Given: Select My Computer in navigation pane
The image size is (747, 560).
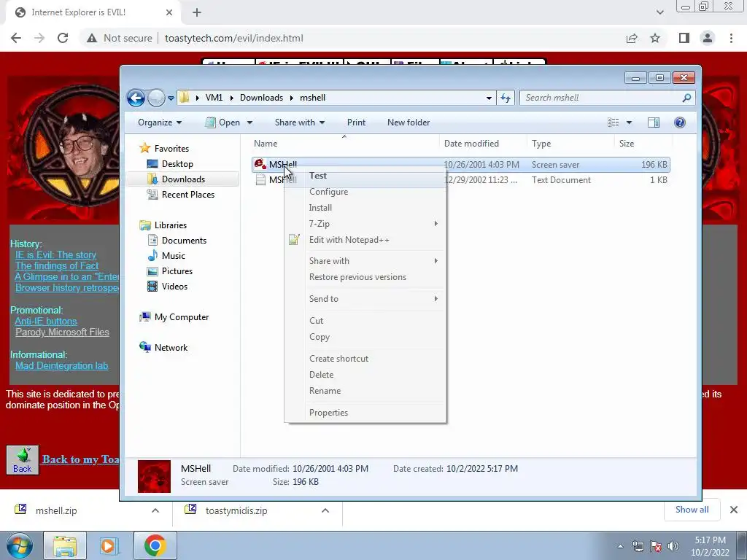Looking at the screenshot, I should (174, 317).
